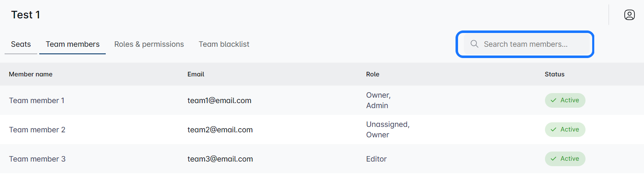The width and height of the screenshot is (644, 177).
Task: Open the Roles & permissions tab
Action: [149, 44]
